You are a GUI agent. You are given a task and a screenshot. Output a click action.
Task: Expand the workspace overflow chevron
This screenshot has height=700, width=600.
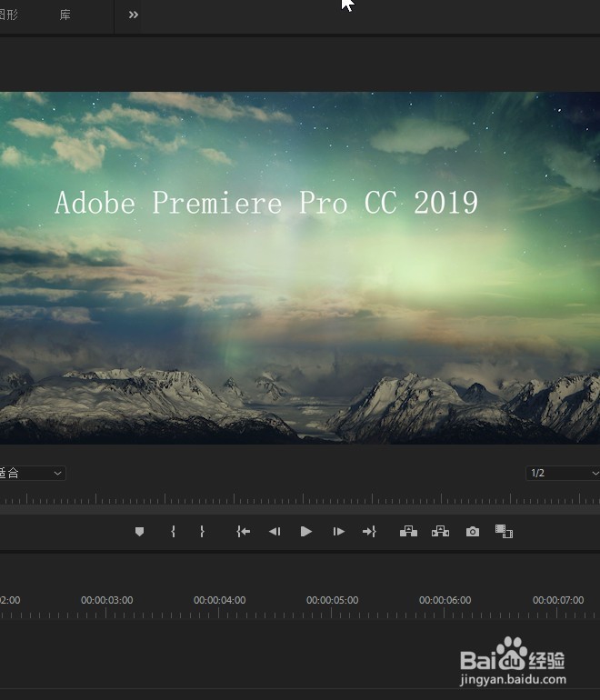click(x=133, y=15)
